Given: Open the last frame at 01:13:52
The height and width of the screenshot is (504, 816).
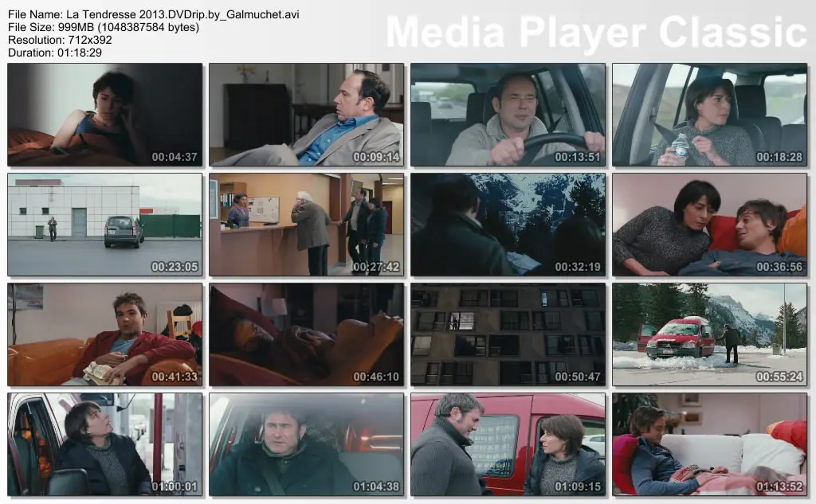Looking at the screenshot, I should [710, 444].
